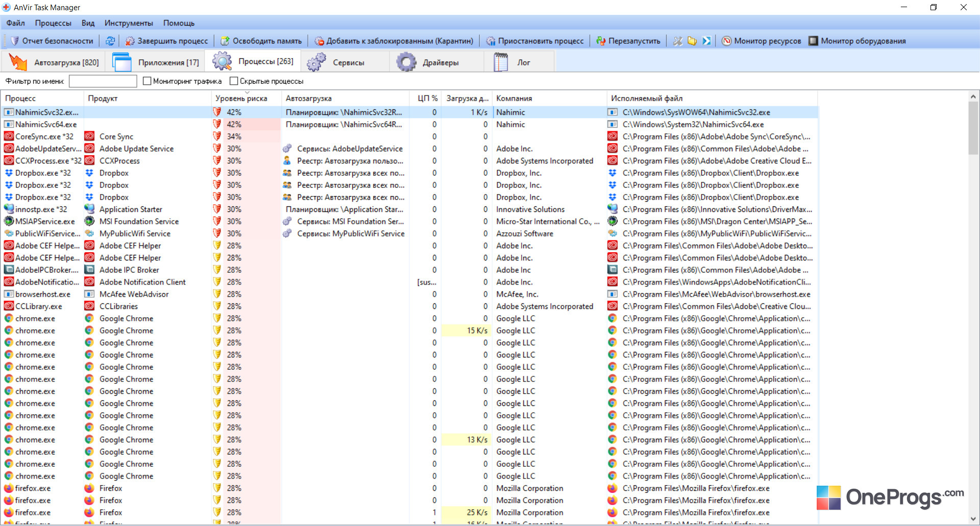The width and height of the screenshot is (980, 526).
Task: Click the Автозагрузка tab icon
Action: pyautogui.click(x=18, y=62)
